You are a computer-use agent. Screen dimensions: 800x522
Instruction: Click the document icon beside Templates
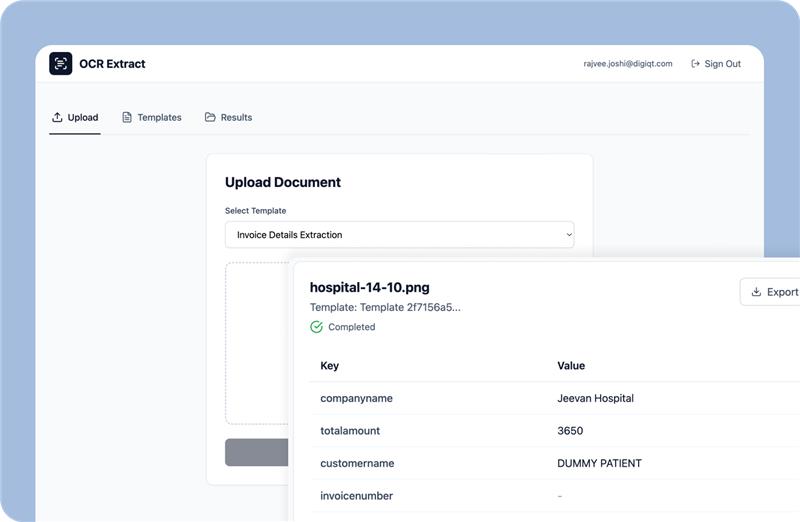(127, 117)
